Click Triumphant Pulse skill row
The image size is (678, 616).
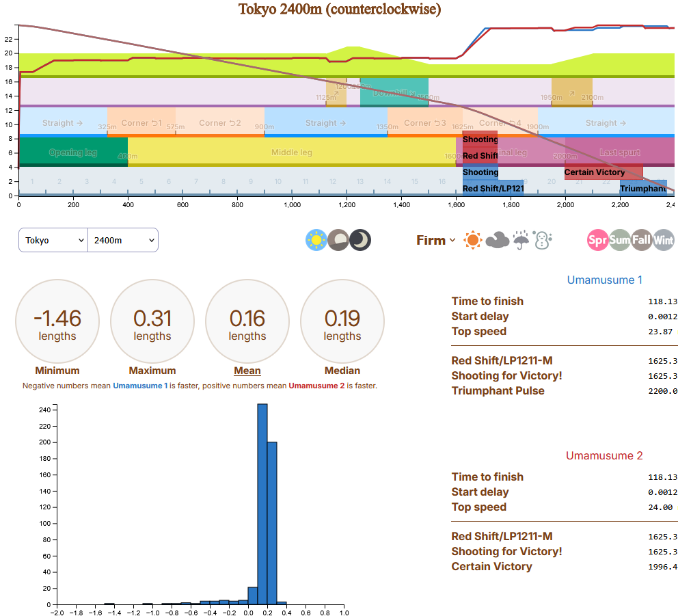coord(565,390)
